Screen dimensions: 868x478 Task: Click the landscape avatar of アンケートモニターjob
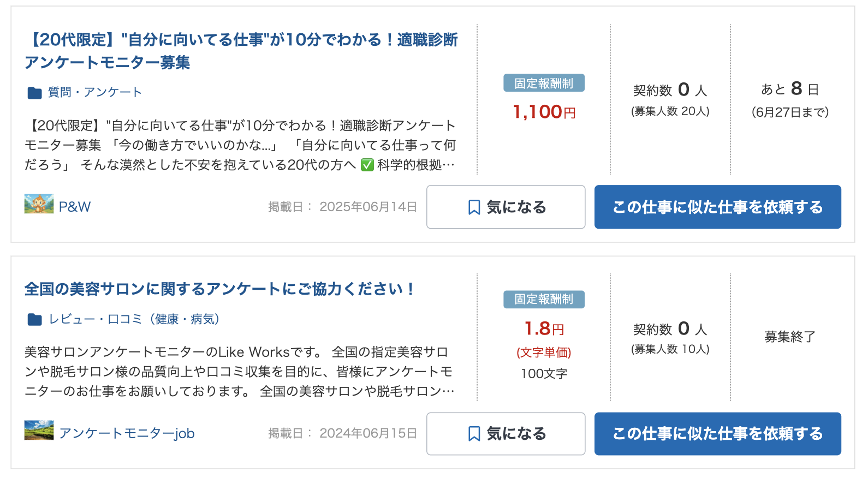39,430
